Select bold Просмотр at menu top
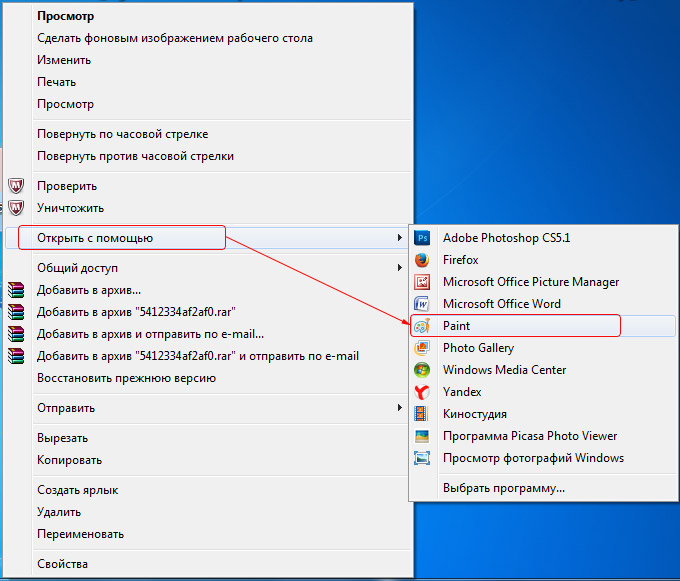 pos(65,16)
